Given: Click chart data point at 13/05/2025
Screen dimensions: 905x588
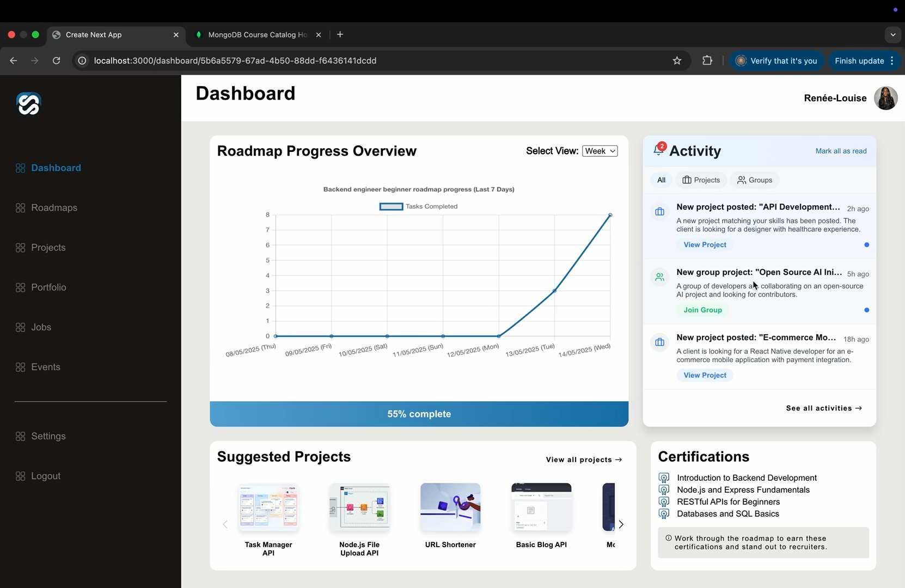Looking at the screenshot, I should pyautogui.click(x=554, y=291).
